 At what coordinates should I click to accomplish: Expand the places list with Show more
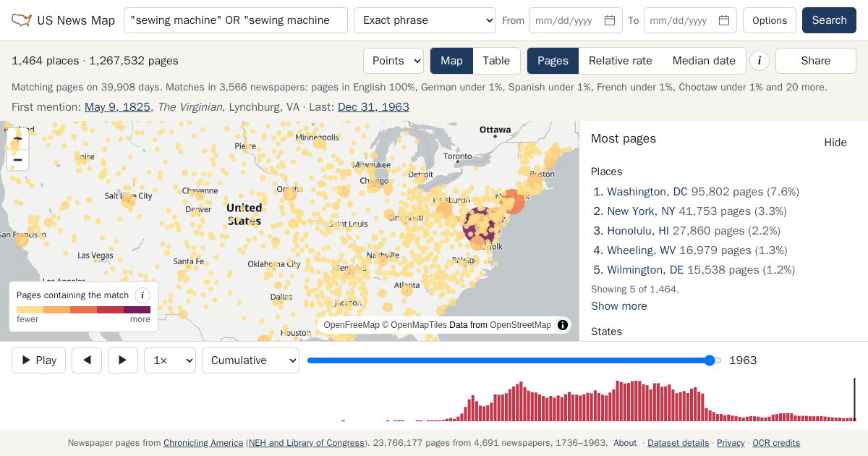tap(619, 306)
